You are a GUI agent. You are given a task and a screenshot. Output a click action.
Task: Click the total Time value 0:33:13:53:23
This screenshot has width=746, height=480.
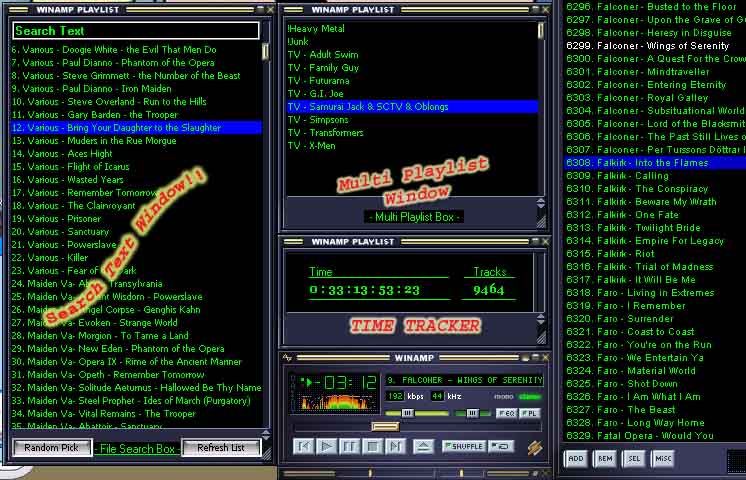364,290
